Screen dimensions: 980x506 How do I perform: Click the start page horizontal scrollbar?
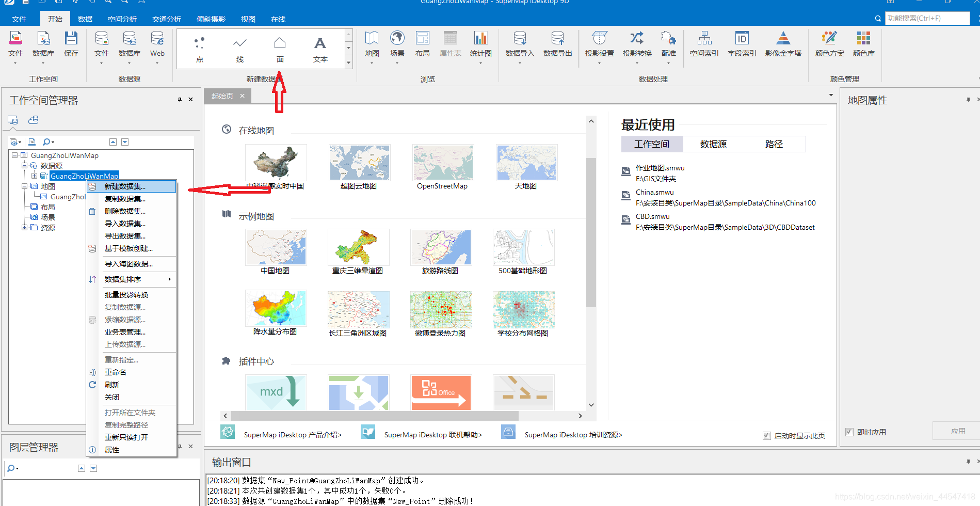click(x=375, y=416)
